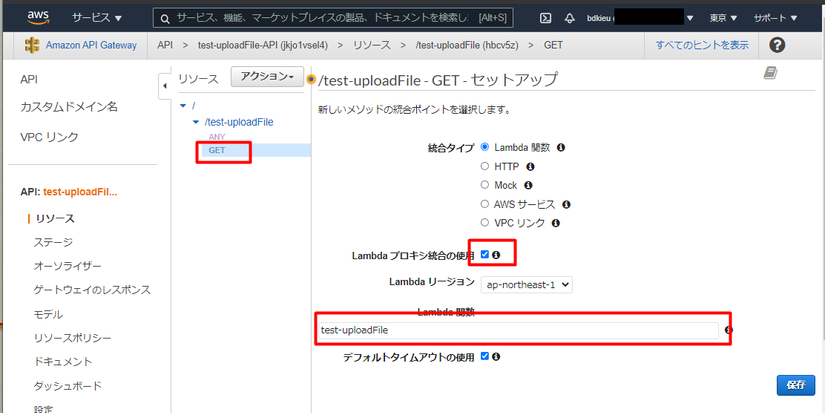Screen dimensions: 825x413
Task: Toggle デフォルトタイムアウトの使用 checkbox
Action: pos(485,356)
